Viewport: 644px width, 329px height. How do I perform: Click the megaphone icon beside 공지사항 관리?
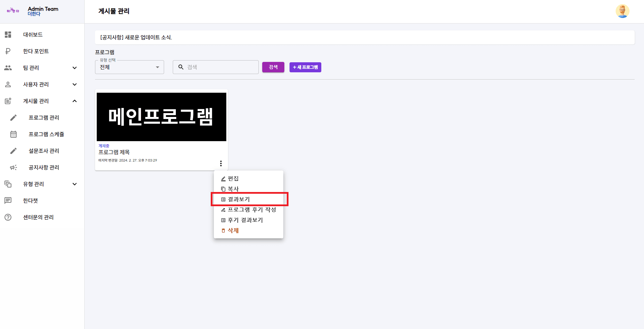(13, 167)
